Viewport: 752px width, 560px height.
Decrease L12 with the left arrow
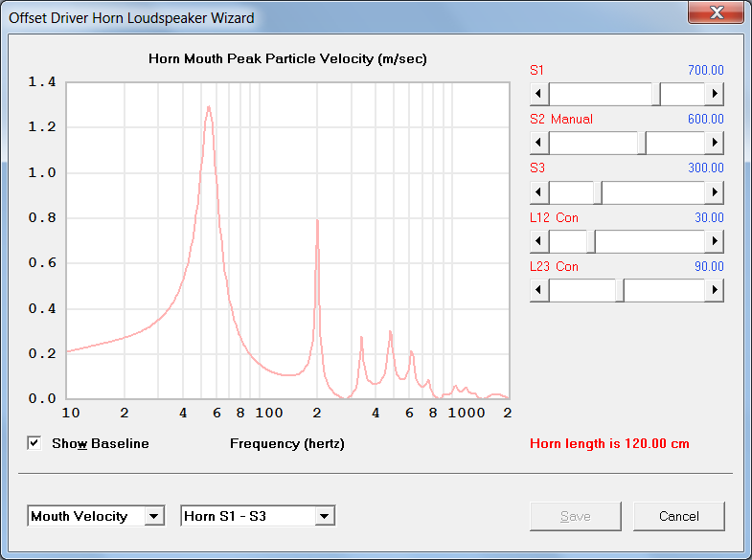(539, 241)
